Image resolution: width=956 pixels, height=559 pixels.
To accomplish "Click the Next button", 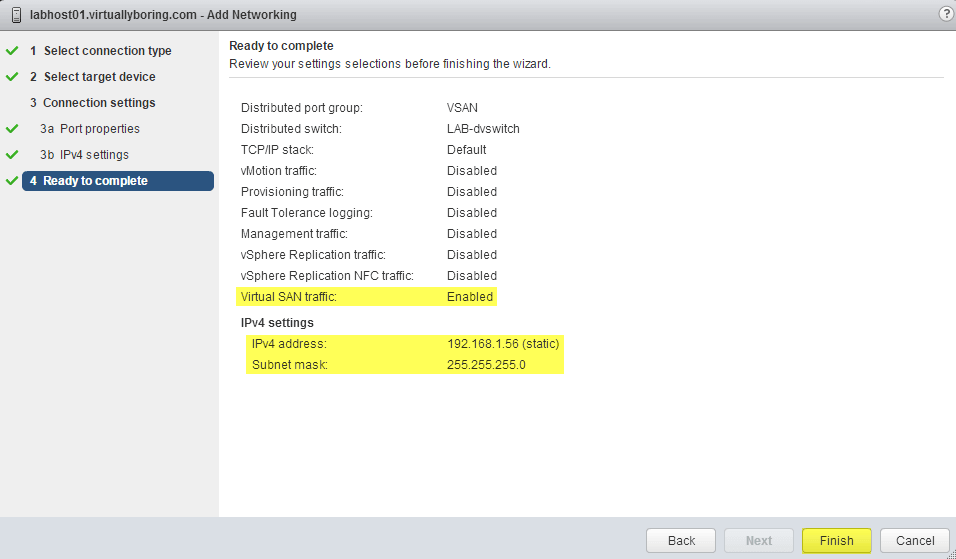I will coord(758,541).
